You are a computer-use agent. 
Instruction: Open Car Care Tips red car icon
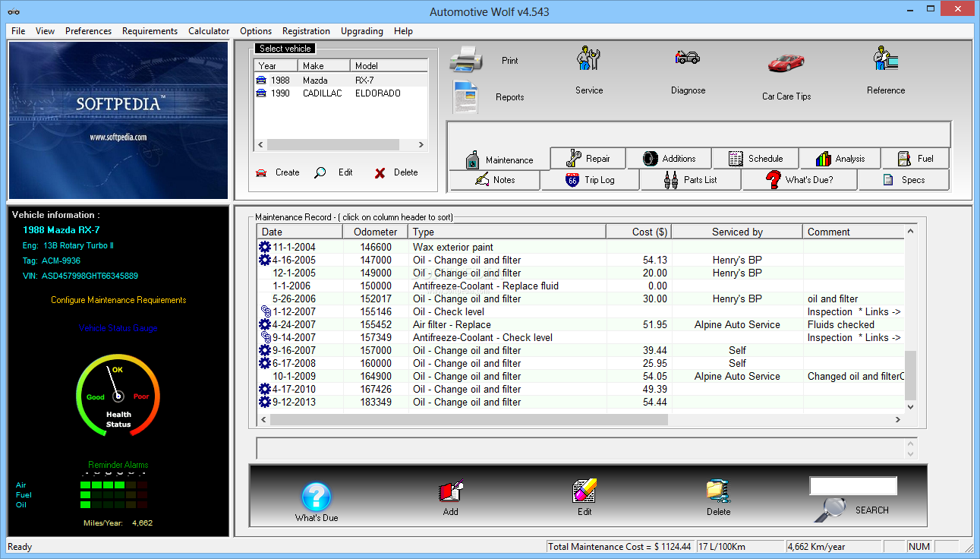[786, 62]
